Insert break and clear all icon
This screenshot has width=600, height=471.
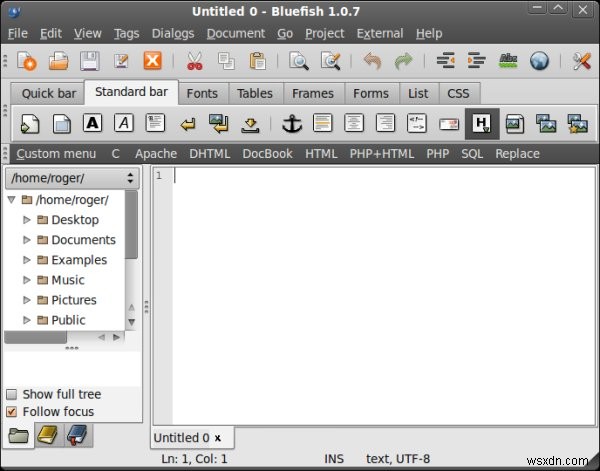click(x=218, y=124)
